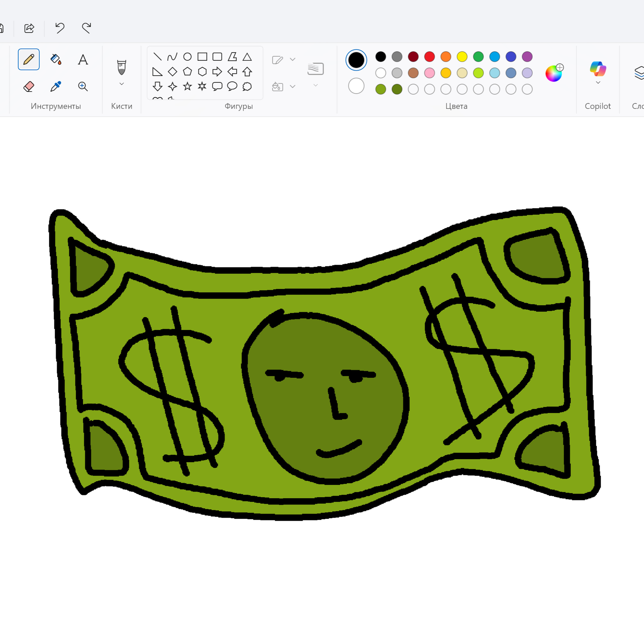Activate primary color 1 black circle
The image size is (644, 644).
[x=356, y=60]
